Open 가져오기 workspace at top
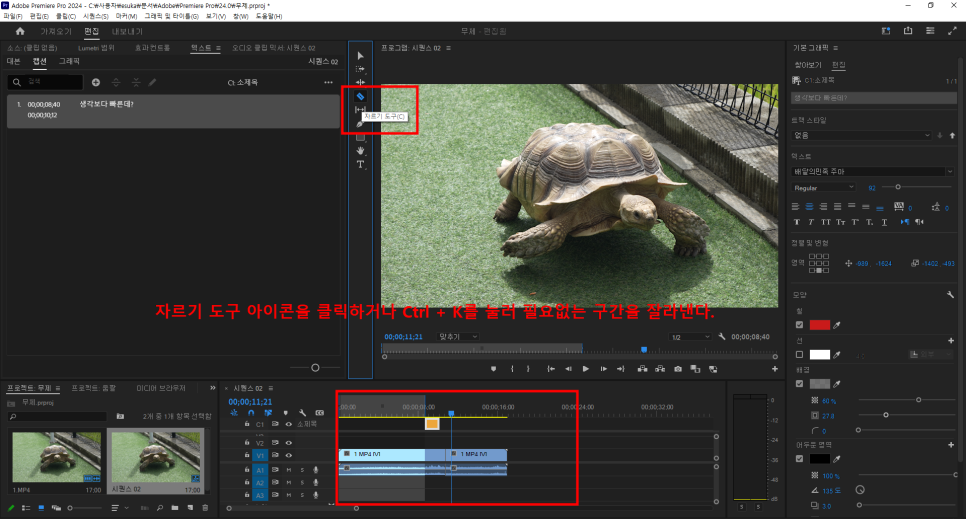 click(56, 31)
